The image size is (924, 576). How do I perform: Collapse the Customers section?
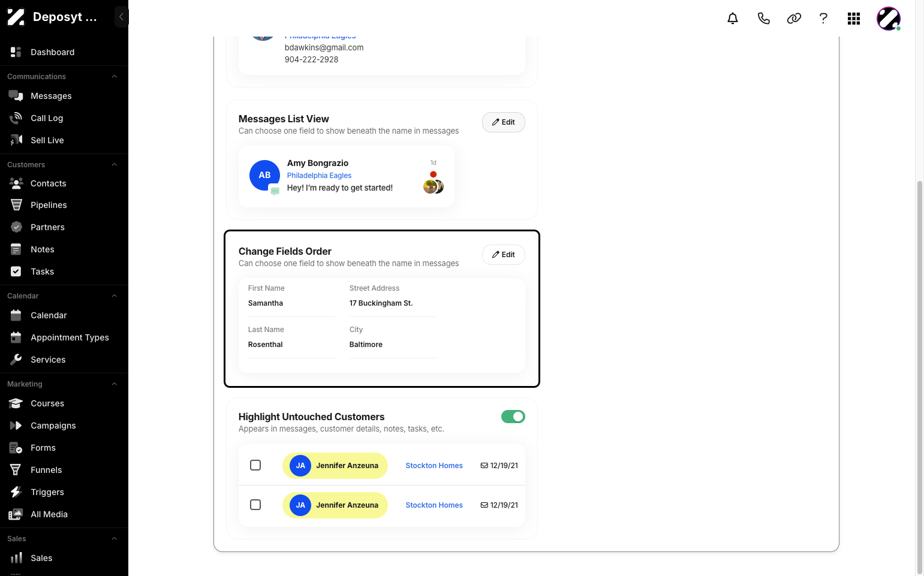point(114,164)
